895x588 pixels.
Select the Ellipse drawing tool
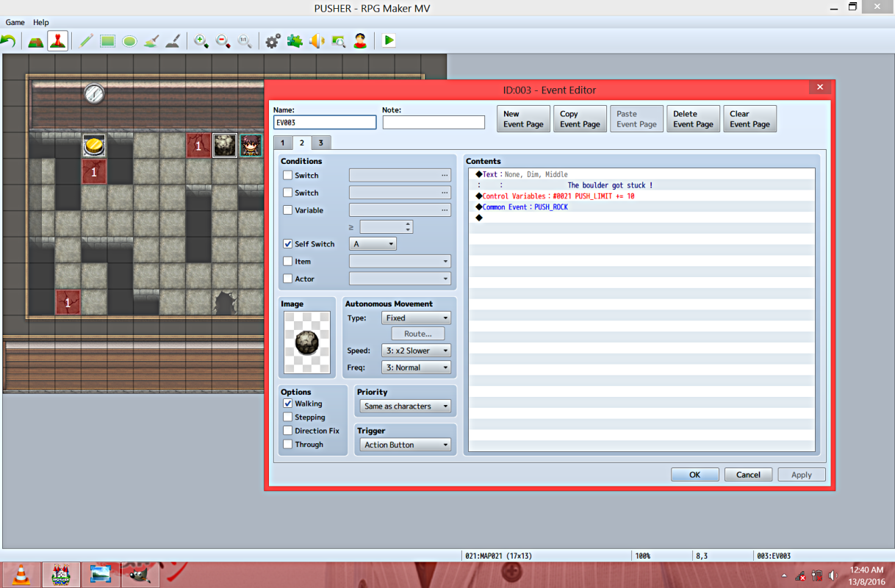coord(129,41)
